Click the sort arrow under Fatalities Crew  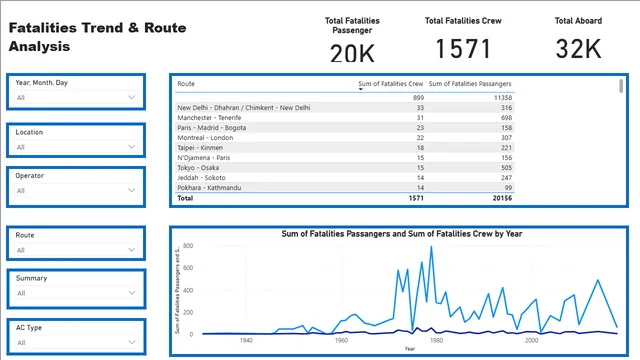coord(361,89)
